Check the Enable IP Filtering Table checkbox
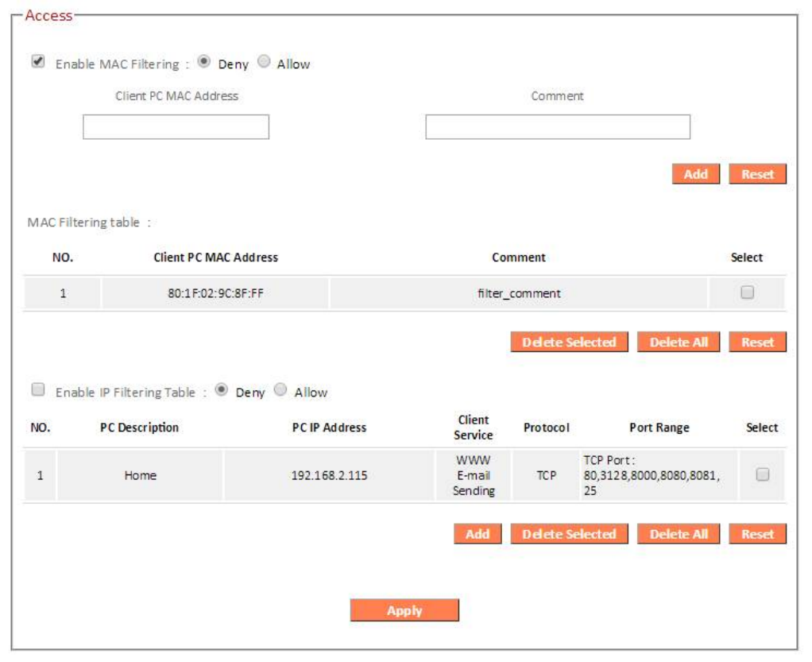This screenshot has height=662, width=812. pyautogui.click(x=37, y=390)
